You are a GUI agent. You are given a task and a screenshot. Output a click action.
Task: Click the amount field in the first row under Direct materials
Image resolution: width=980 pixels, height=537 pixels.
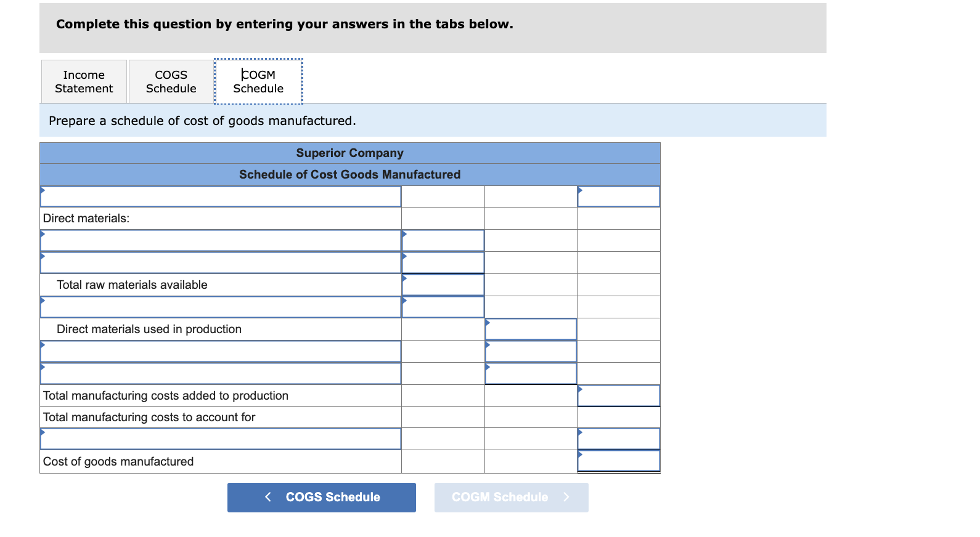pyautogui.click(x=443, y=240)
